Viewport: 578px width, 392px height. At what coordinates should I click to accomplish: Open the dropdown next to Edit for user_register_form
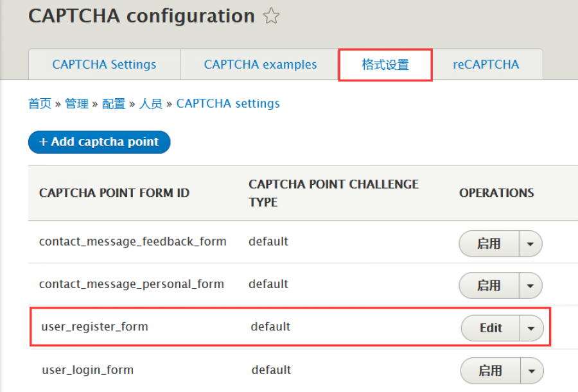pos(532,328)
